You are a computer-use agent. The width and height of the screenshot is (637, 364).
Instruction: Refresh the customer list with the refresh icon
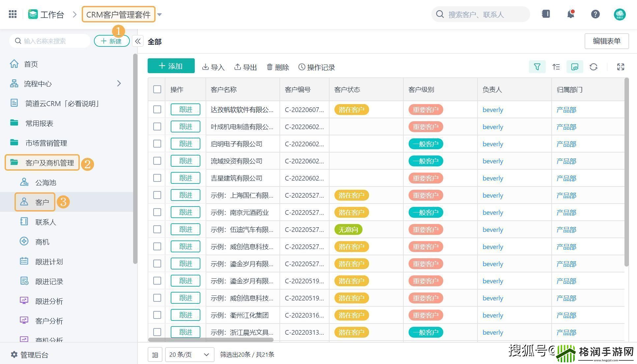(x=594, y=67)
